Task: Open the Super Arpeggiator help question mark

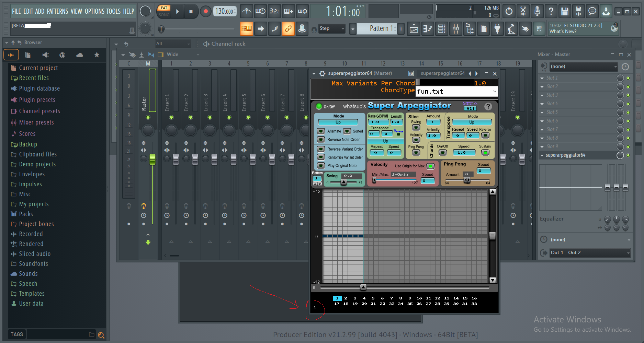Action: point(488,107)
